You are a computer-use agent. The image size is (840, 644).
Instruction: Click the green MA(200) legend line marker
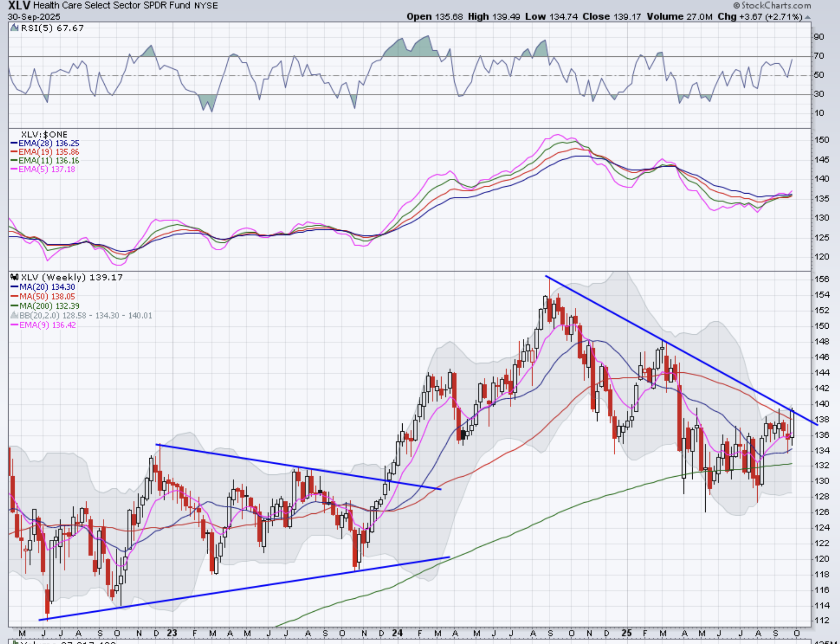click(x=14, y=306)
